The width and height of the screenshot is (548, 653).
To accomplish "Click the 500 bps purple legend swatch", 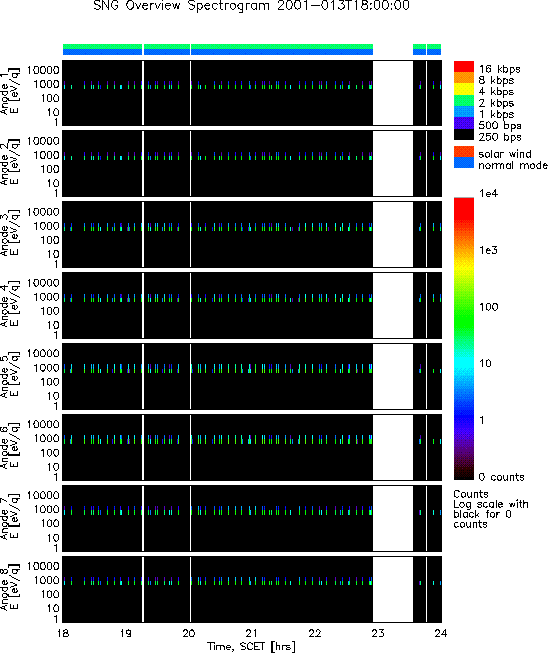I will (464, 123).
